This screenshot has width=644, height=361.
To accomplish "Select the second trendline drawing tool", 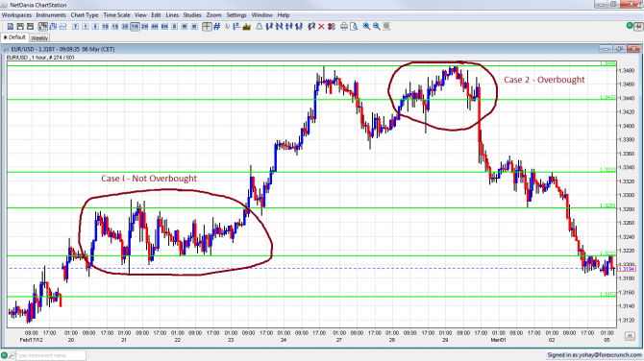I will pos(280,26).
